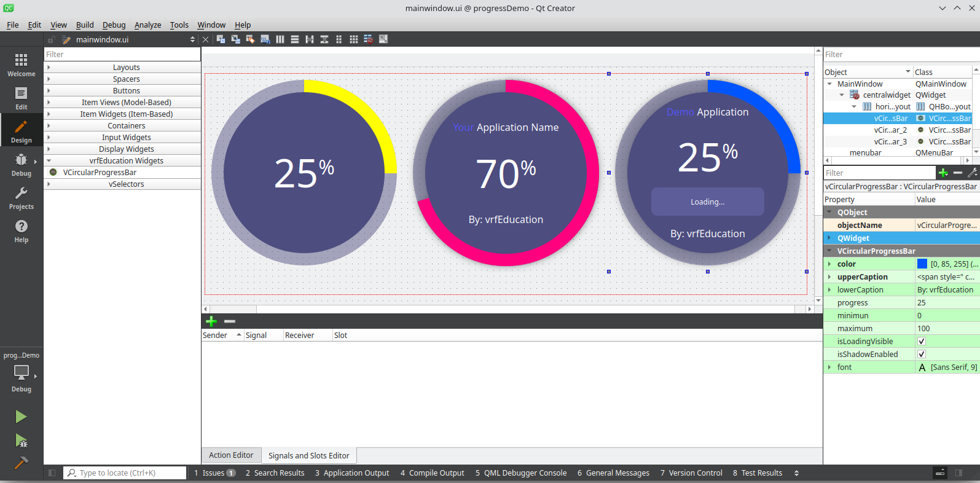
Task: Remove dynamic property with minus icon
Action: 957,173
